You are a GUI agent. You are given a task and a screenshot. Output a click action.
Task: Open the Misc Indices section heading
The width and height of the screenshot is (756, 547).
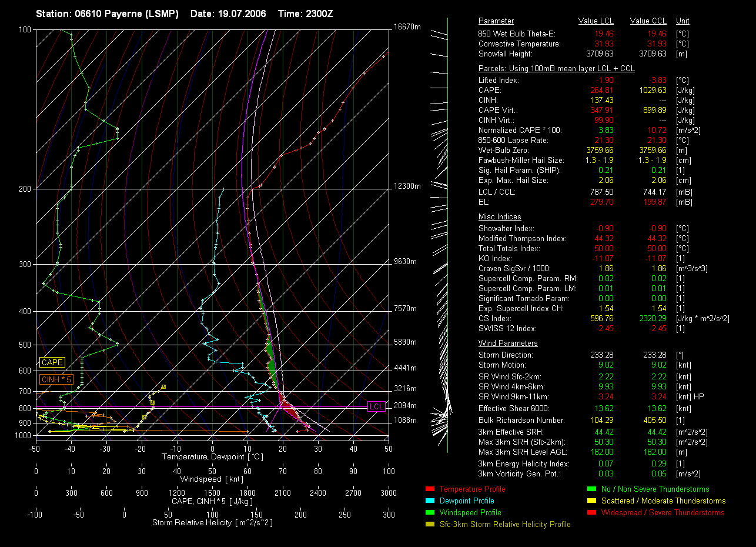(499, 217)
